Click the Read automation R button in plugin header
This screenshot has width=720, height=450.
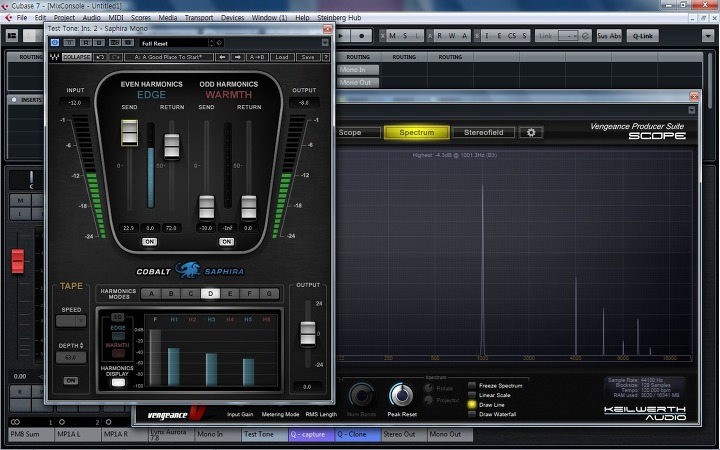[x=85, y=43]
